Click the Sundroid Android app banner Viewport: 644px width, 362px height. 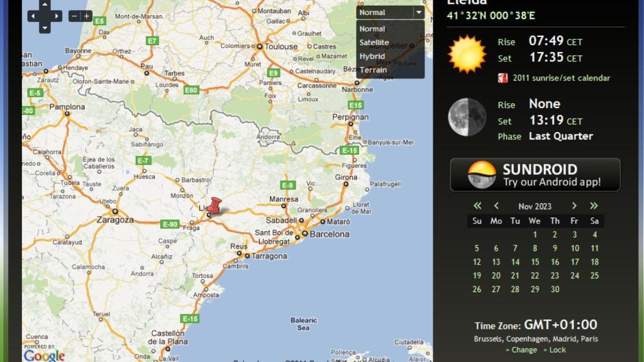coord(535,175)
